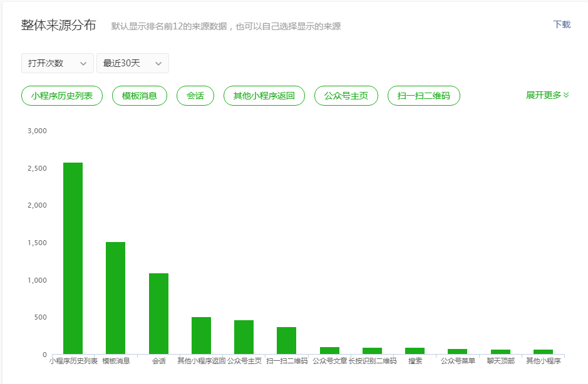The image size is (588, 384).
Task: Deselect the 其他小程序返回 source tag
Action: [x=264, y=96]
